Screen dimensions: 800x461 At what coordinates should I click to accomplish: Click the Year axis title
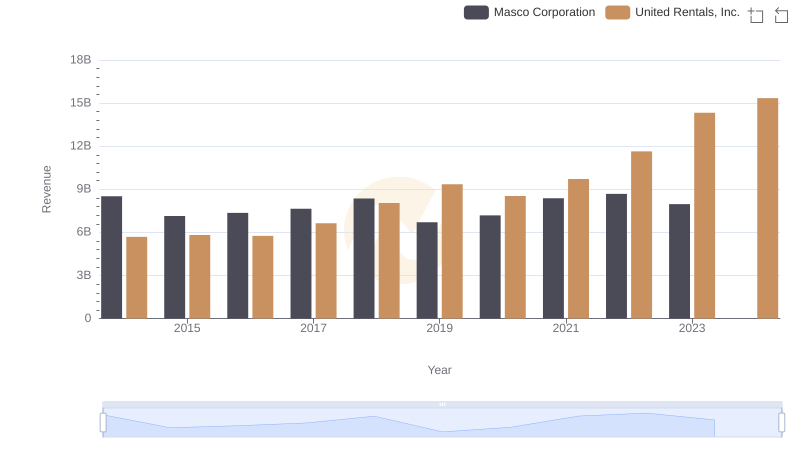tap(439, 370)
